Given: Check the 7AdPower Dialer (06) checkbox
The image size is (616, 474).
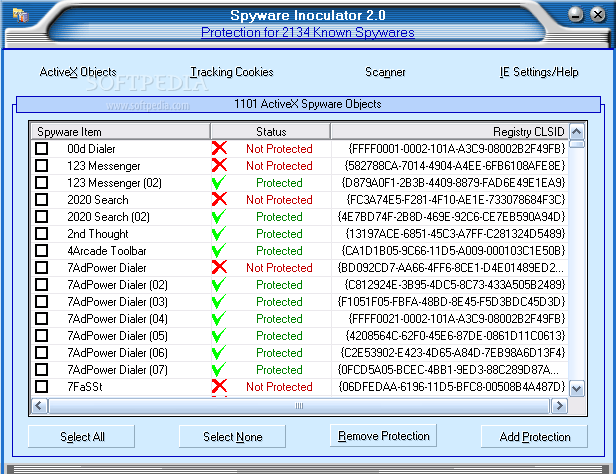Looking at the screenshot, I should (42, 352).
